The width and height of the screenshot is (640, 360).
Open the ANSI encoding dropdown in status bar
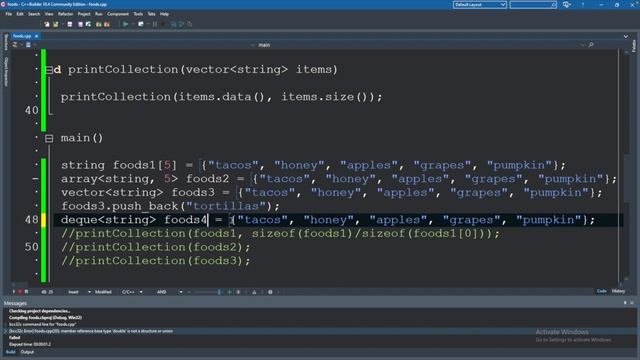point(181,292)
